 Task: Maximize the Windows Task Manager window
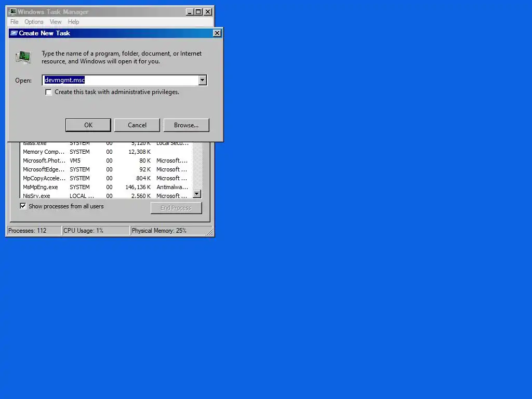[198, 12]
